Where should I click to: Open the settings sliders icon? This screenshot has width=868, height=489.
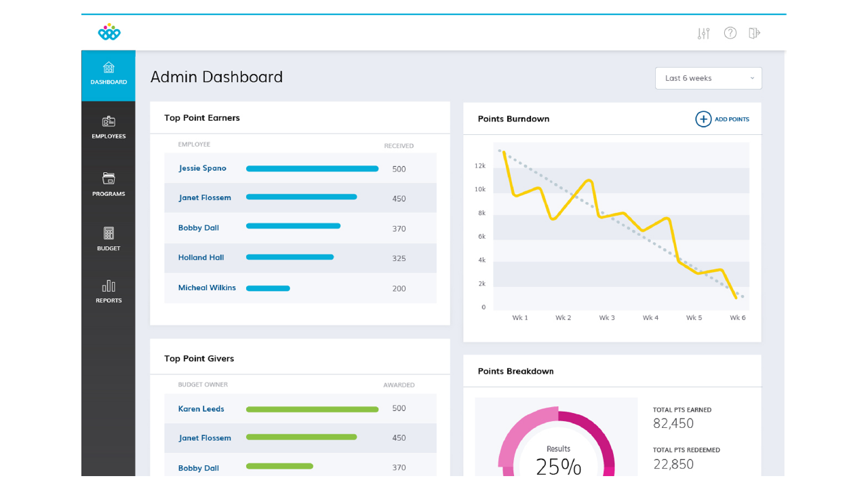point(704,33)
